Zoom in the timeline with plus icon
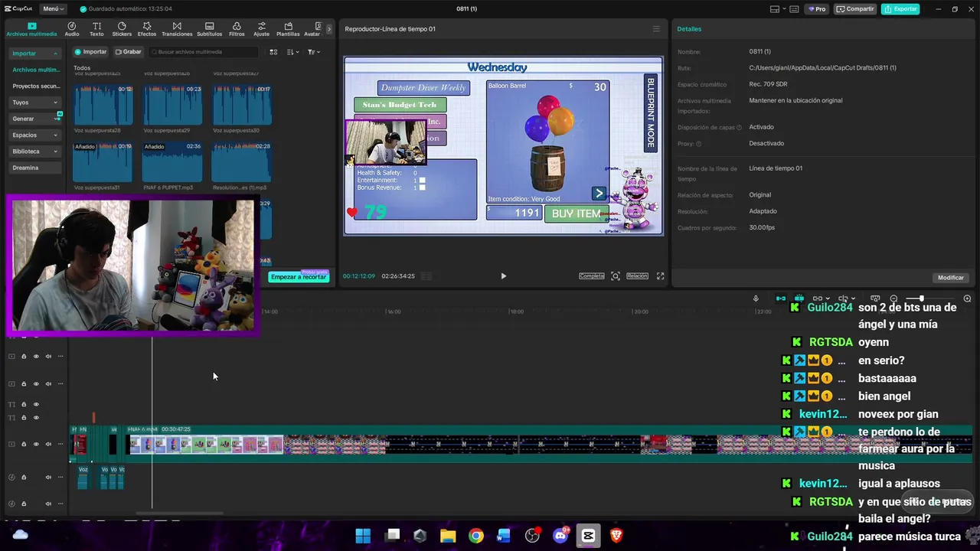This screenshot has height=551, width=980. click(967, 298)
